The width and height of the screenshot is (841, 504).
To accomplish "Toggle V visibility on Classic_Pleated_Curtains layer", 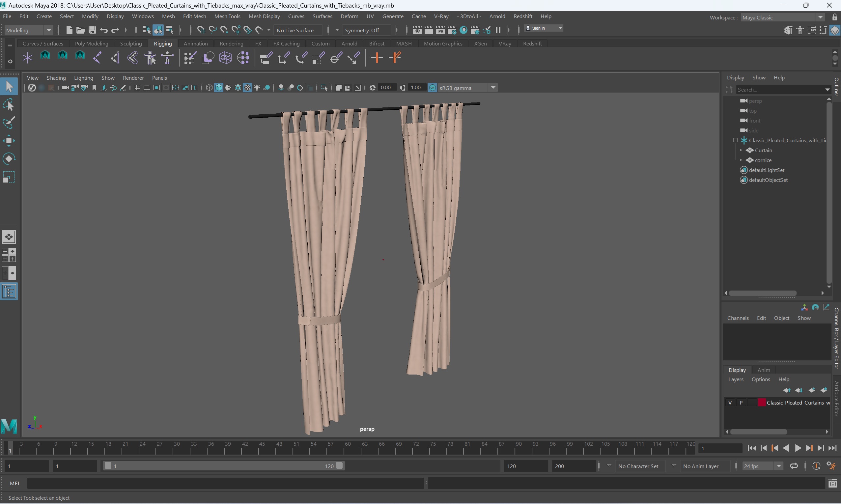I will coord(730,403).
